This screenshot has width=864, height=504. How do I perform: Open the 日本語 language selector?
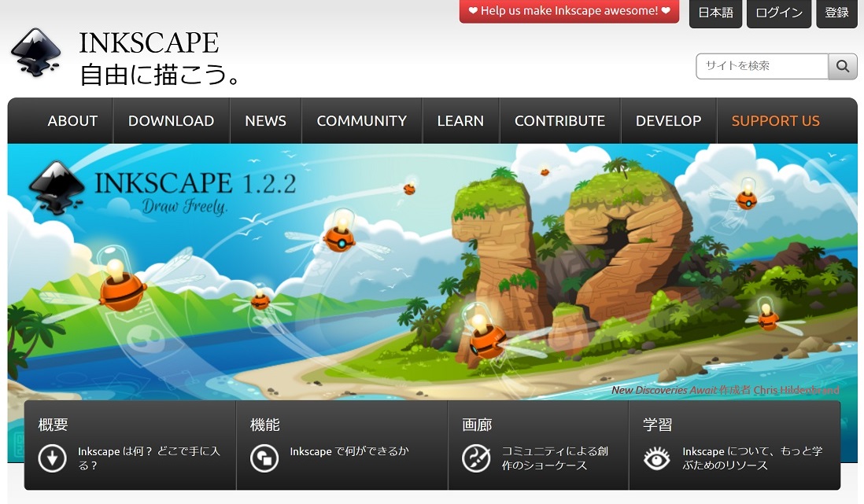click(x=716, y=13)
